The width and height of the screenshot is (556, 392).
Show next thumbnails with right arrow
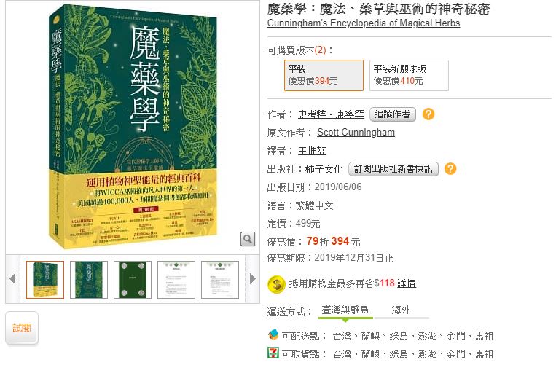pyautogui.click(x=252, y=279)
